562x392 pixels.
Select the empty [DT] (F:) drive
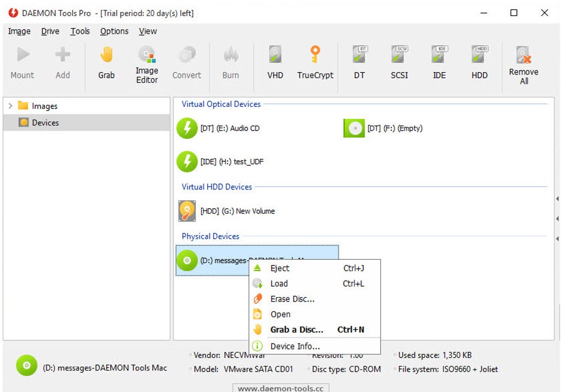[383, 128]
